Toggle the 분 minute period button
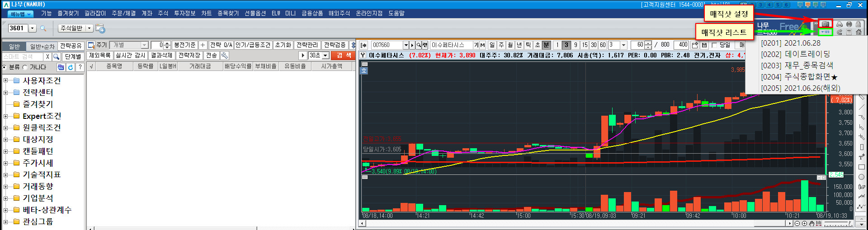 pyautogui.click(x=546, y=45)
